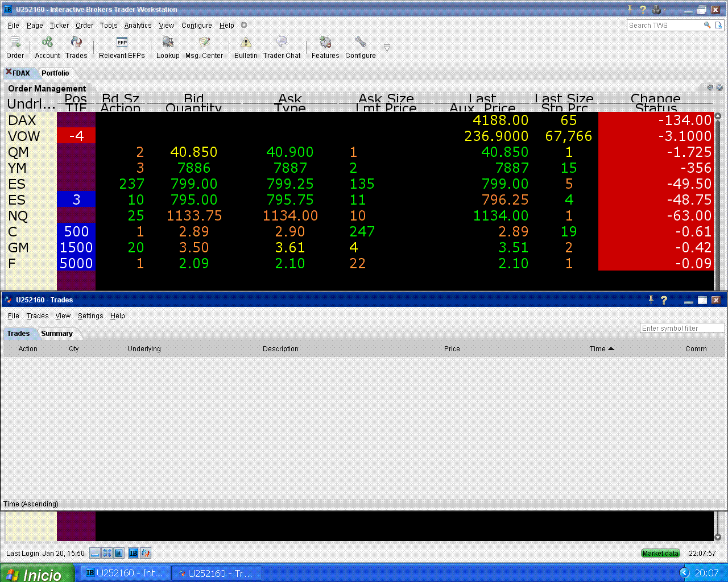Viewport: 728px width, 582px height.
Task: Pin the Trades window
Action: click(x=651, y=300)
